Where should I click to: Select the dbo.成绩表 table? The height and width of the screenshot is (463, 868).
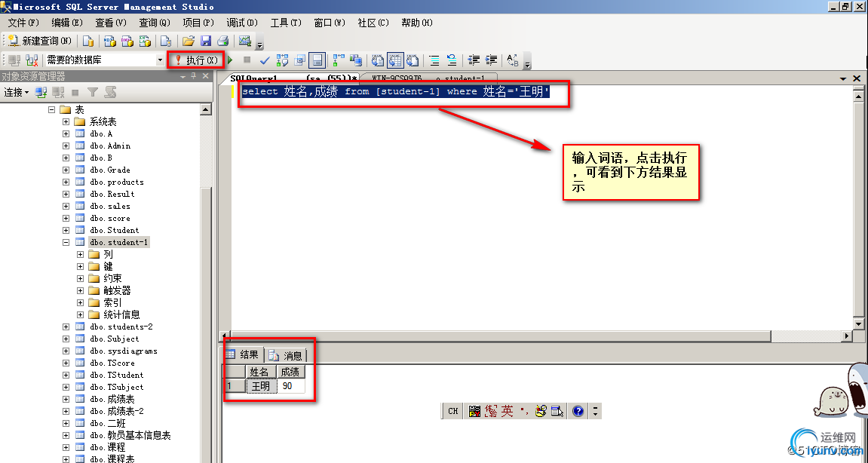[x=112, y=400]
